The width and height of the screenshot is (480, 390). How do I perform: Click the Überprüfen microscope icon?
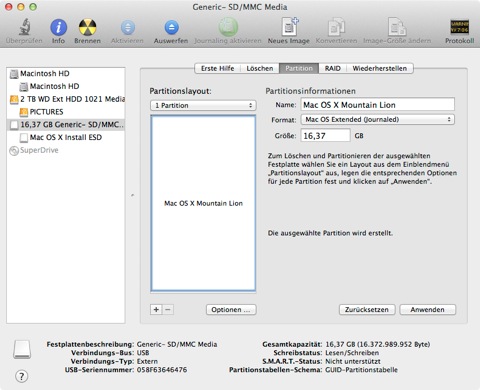pos(24,27)
